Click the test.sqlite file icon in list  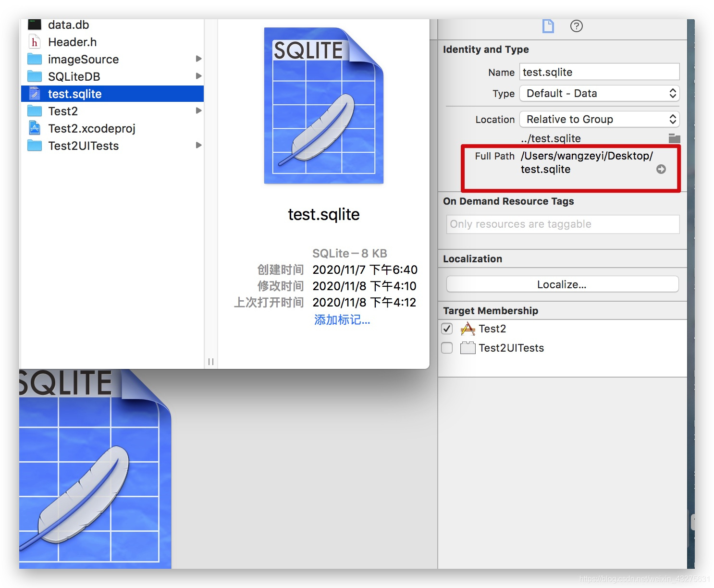click(x=35, y=93)
